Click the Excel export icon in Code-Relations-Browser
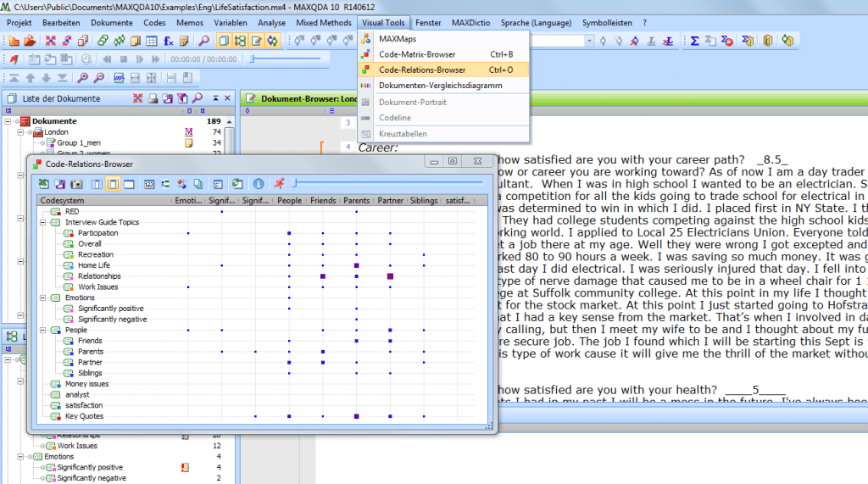This screenshot has width=868, height=484. point(43,184)
